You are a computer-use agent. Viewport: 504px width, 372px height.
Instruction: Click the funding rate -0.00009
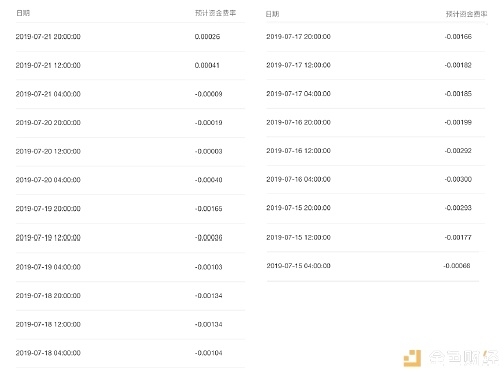pos(209,94)
